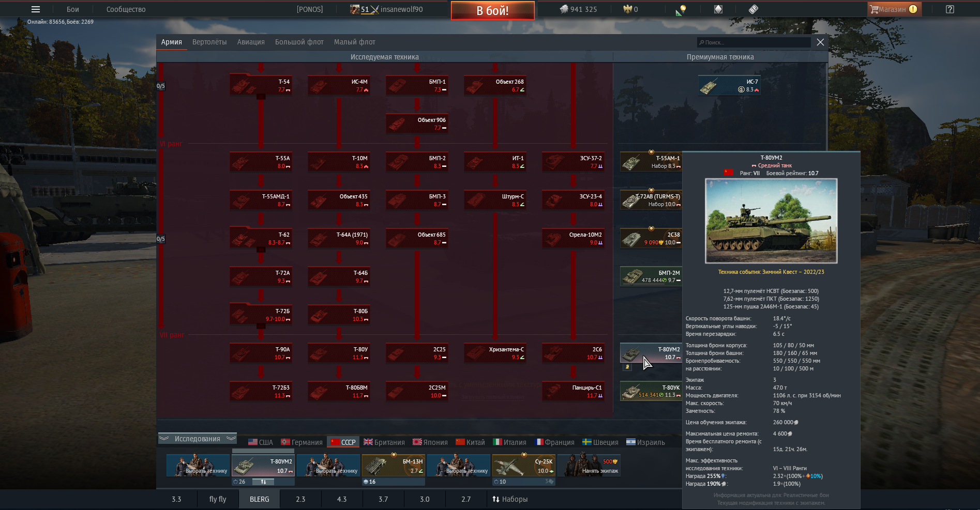Select the США nation

click(x=261, y=442)
